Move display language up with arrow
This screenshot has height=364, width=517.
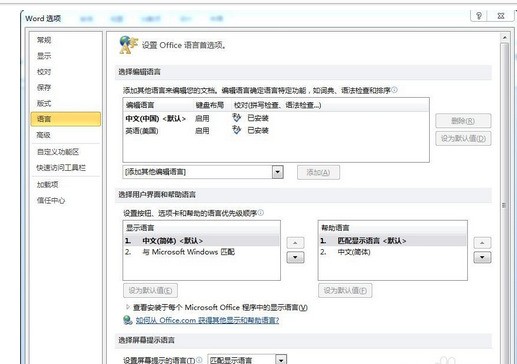click(x=295, y=243)
